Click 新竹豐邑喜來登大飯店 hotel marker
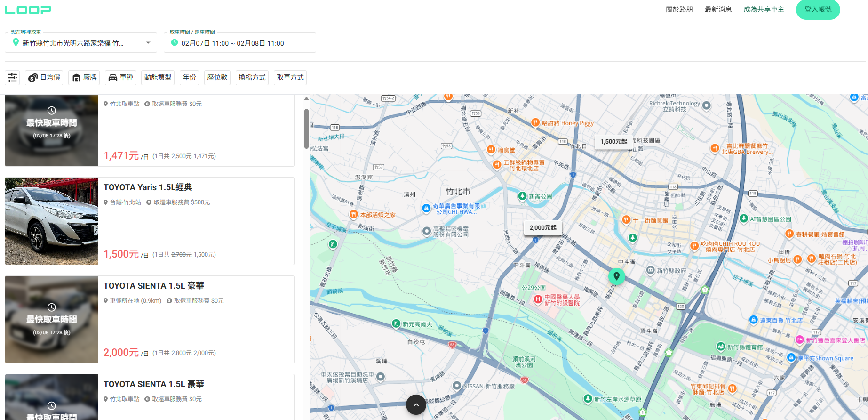 (x=800, y=340)
